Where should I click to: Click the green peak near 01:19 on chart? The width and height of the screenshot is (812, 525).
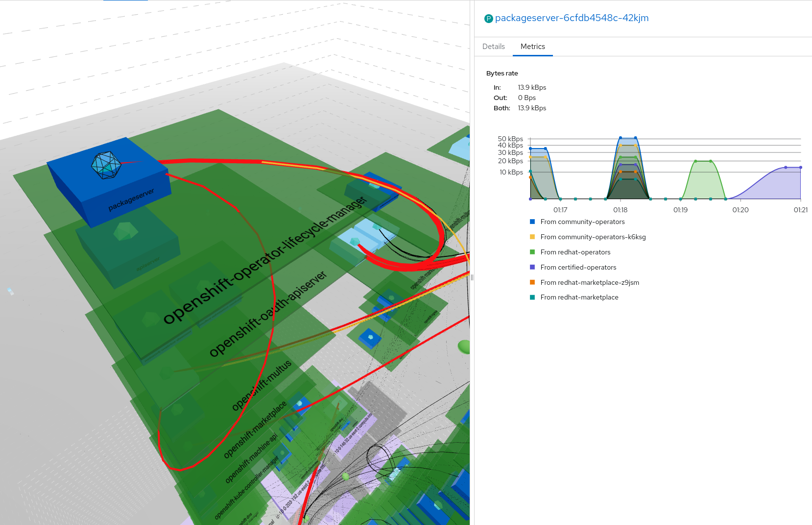pos(703,179)
